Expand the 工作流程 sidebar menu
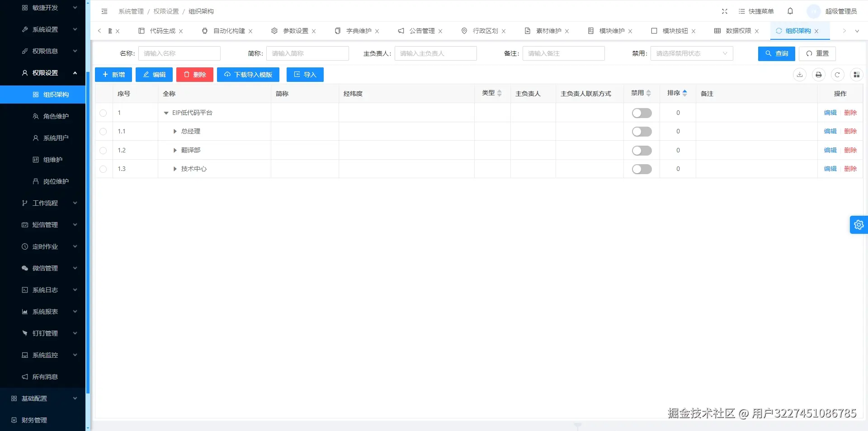Viewport: 868px width, 431px height. tap(43, 203)
